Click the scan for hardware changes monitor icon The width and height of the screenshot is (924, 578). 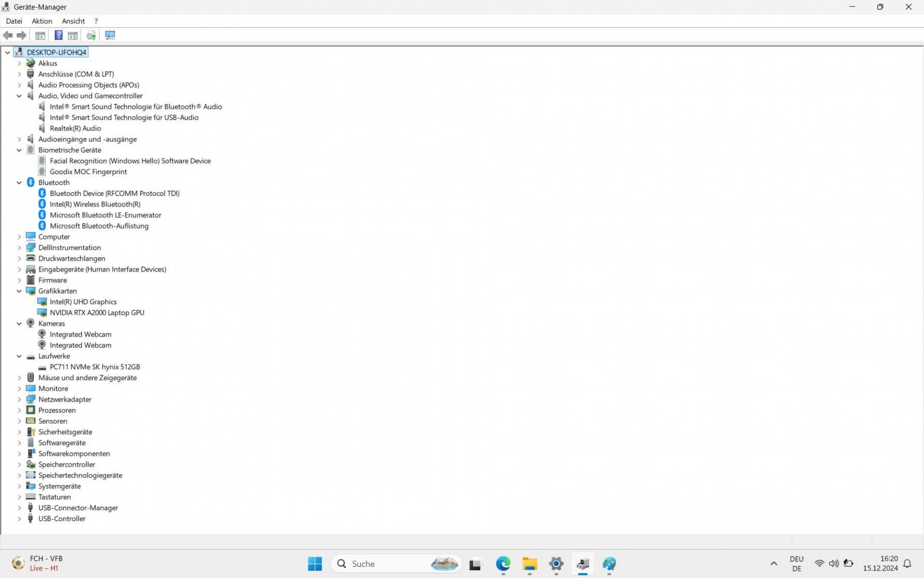point(110,35)
